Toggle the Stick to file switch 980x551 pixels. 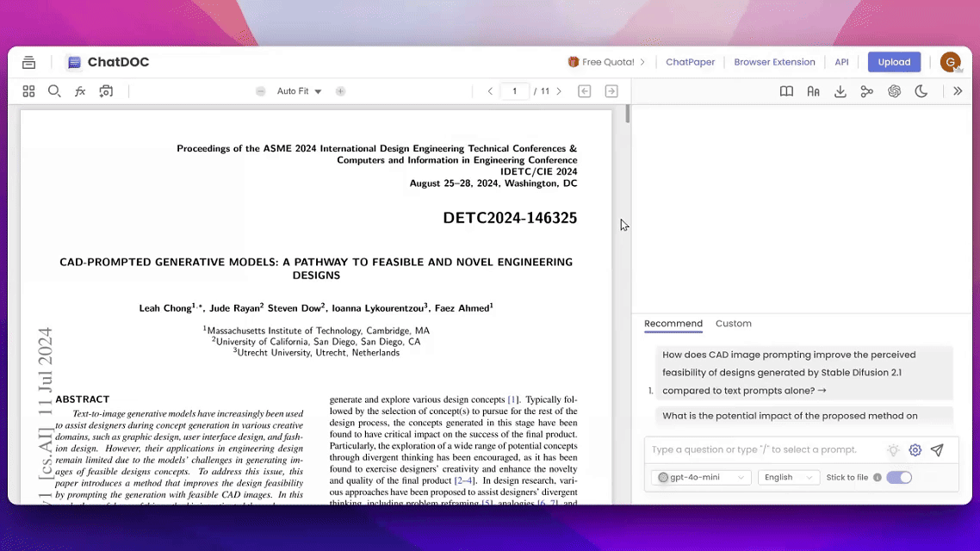(x=898, y=477)
